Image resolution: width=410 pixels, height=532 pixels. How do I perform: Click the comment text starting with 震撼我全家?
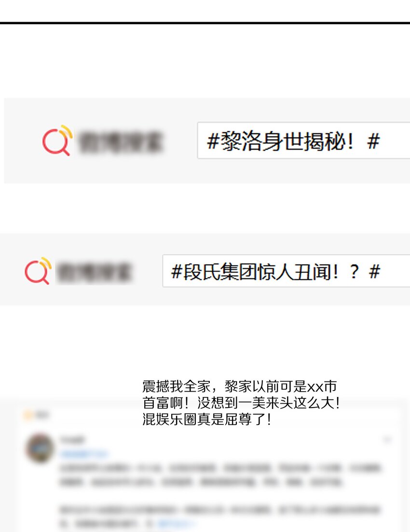241,403
